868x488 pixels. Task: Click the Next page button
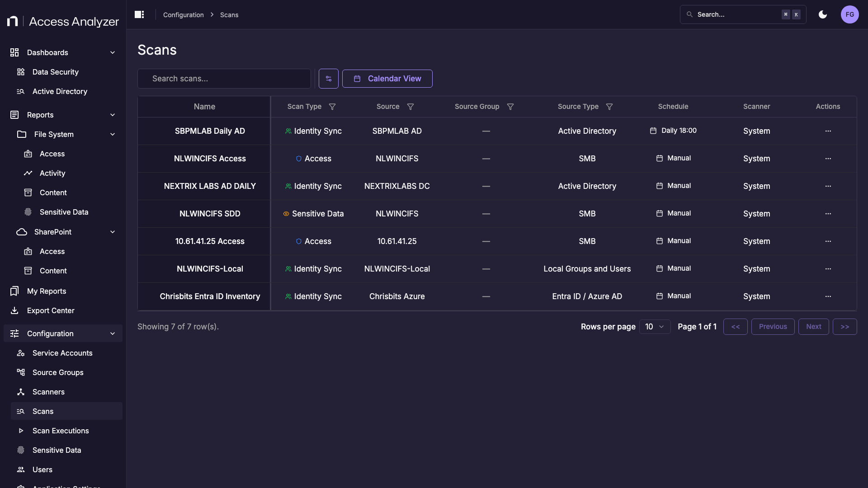tap(813, 326)
